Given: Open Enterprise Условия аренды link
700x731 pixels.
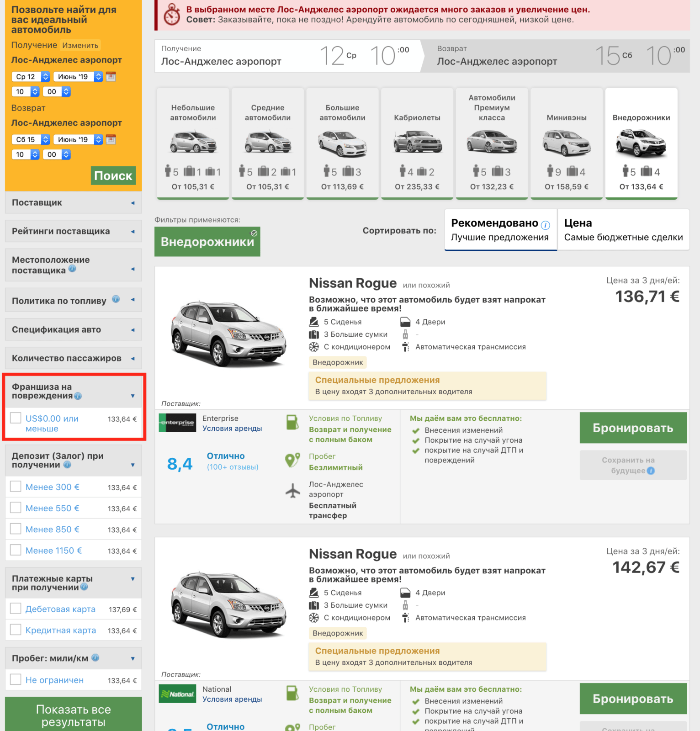Looking at the screenshot, I should (232, 429).
